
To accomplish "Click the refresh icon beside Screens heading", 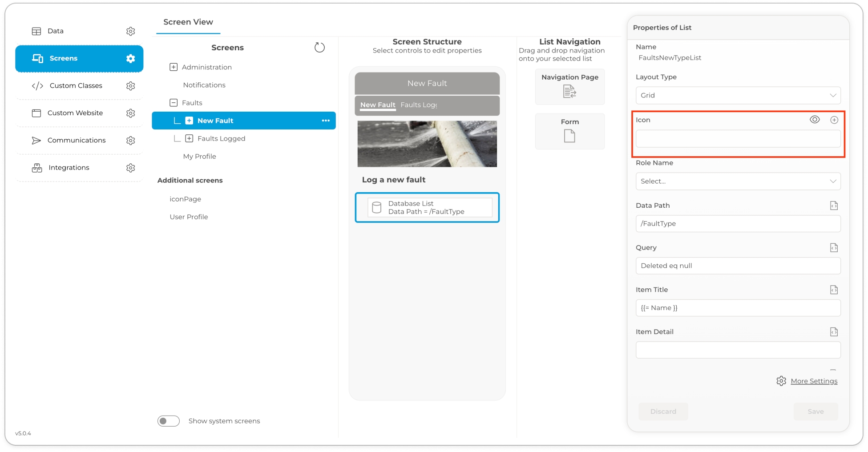I will 319,48.
